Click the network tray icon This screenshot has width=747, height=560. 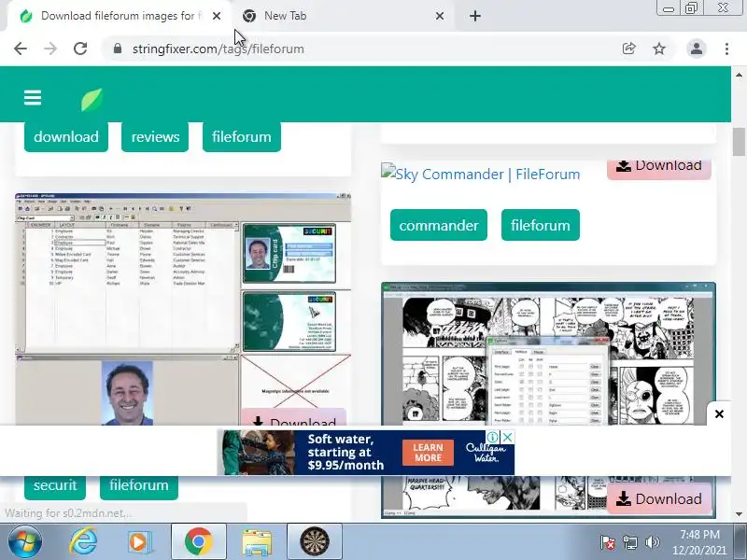629,542
